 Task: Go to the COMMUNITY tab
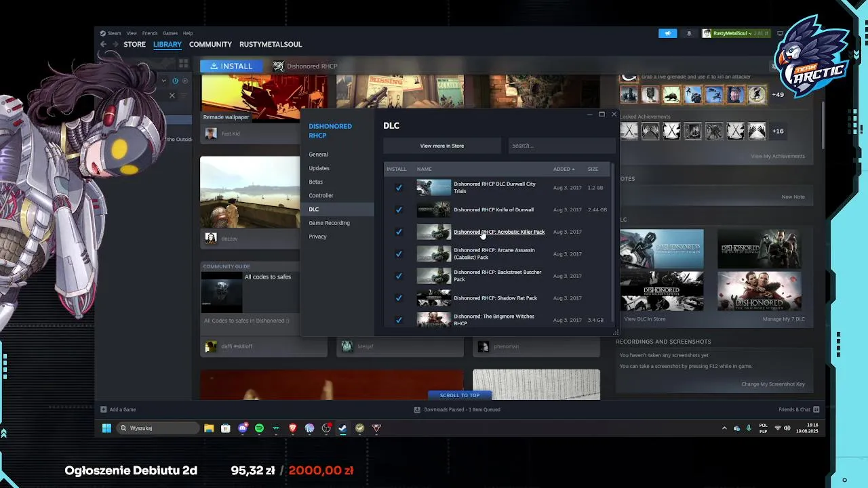click(x=210, y=44)
